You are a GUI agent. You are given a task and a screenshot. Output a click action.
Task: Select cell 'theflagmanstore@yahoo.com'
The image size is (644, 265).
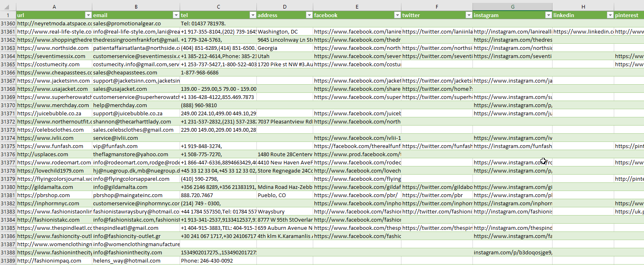(136, 154)
